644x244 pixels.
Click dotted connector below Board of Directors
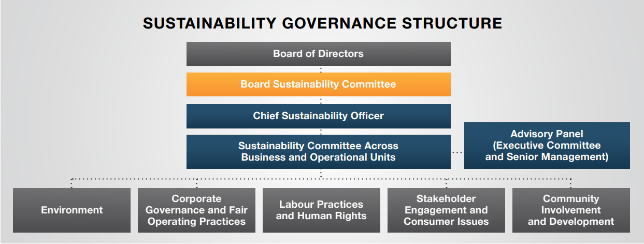pos(321,69)
